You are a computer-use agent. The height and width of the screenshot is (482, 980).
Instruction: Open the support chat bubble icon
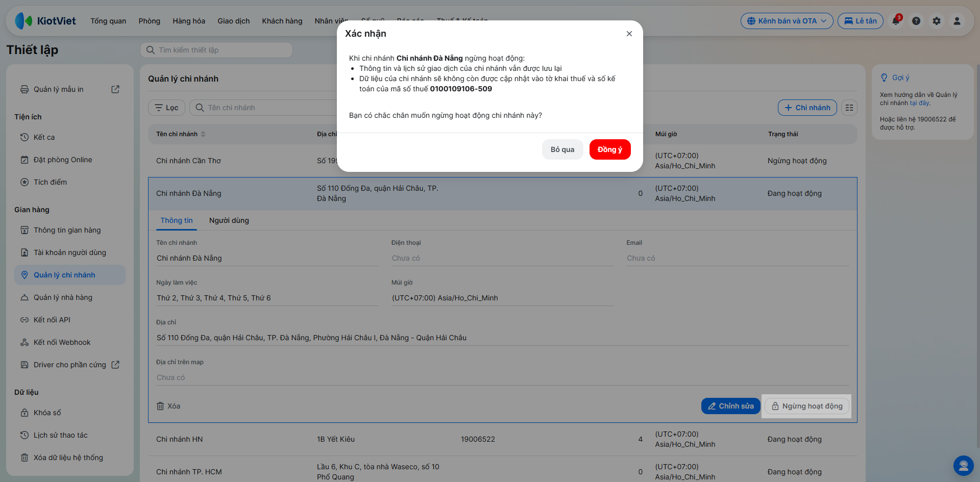click(964, 466)
